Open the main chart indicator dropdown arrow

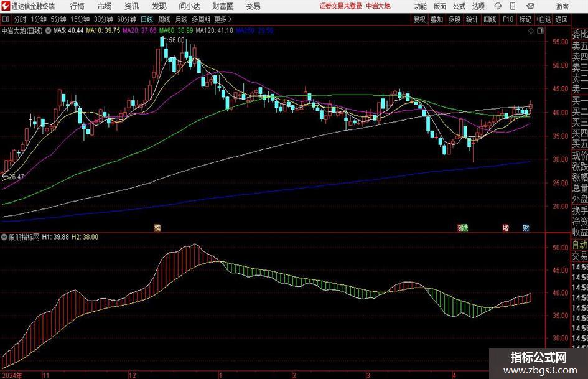pyautogui.click(x=48, y=30)
